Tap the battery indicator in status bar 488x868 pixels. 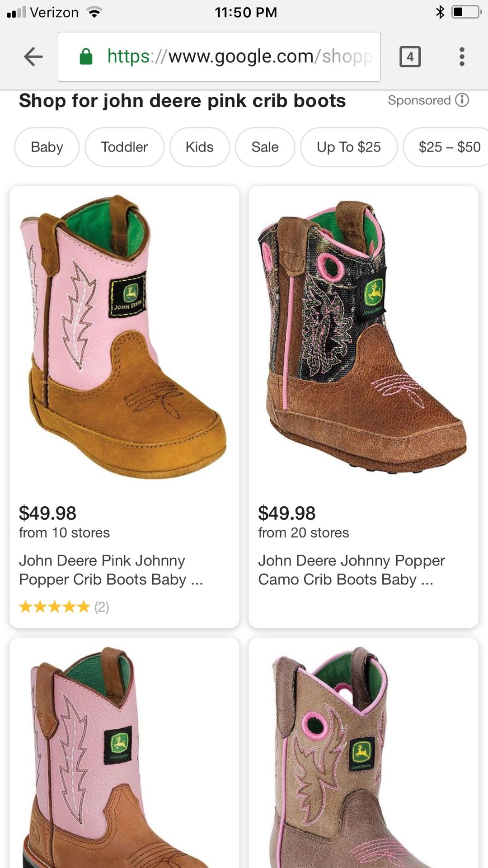[x=467, y=12]
